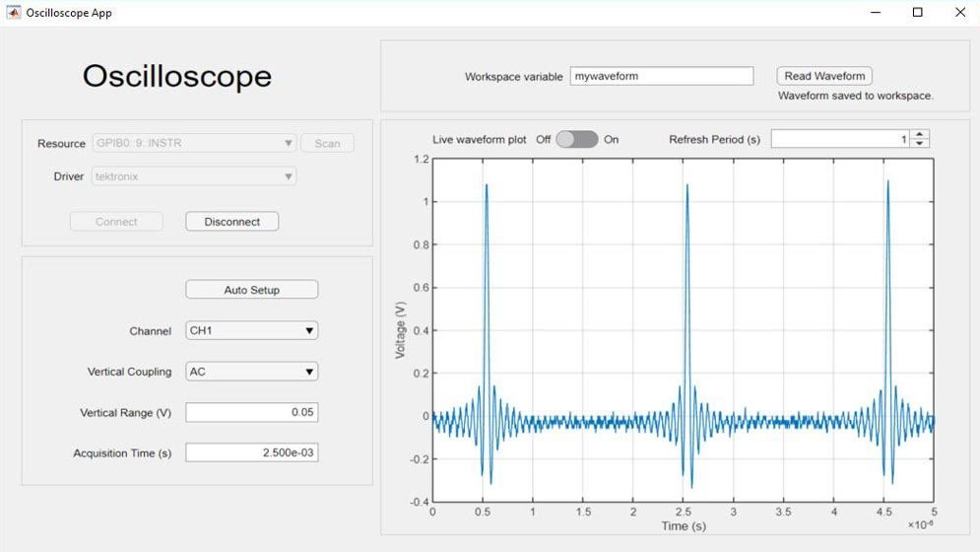Viewport: 980px width, 552px height.
Task: Toggle the Live waveform plot switch
Action: coord(577,140)
